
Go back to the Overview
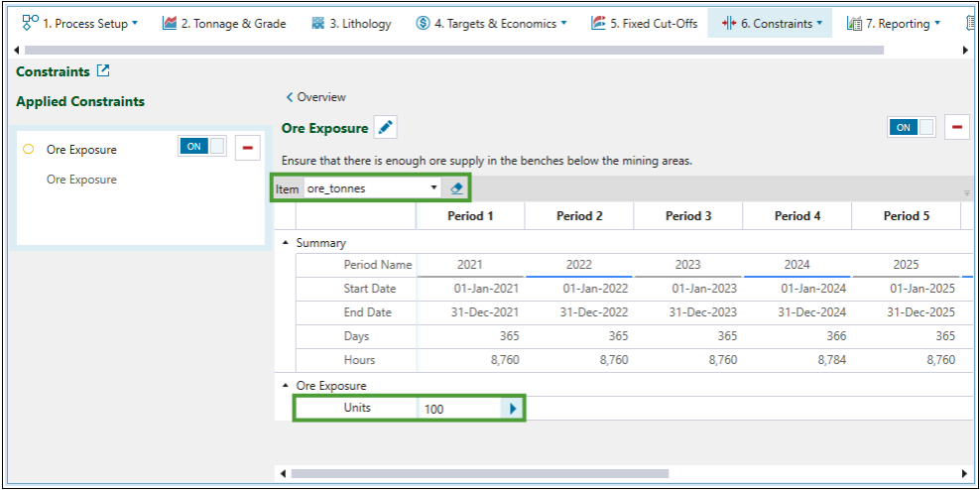(x=315, y=97)
